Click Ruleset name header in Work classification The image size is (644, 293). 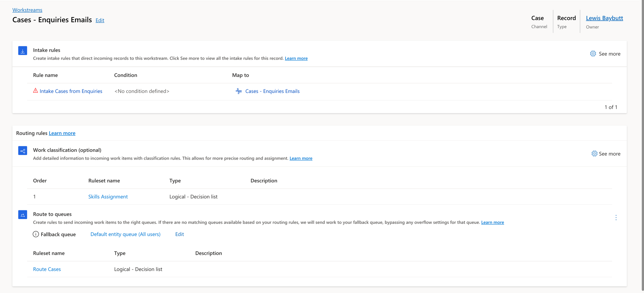(x=104, y=180)
